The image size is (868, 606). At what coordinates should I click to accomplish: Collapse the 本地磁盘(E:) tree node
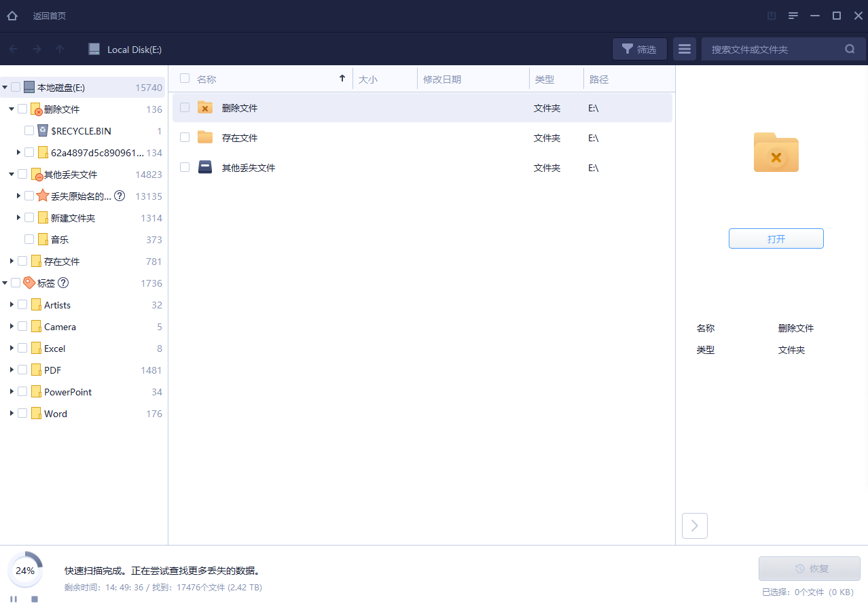coord(5,87)
